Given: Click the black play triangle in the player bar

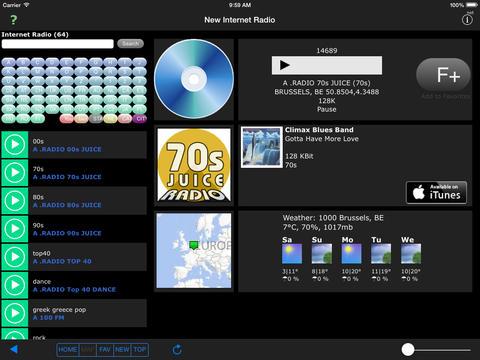Looking at the screenshot, I should pos(285,65).
